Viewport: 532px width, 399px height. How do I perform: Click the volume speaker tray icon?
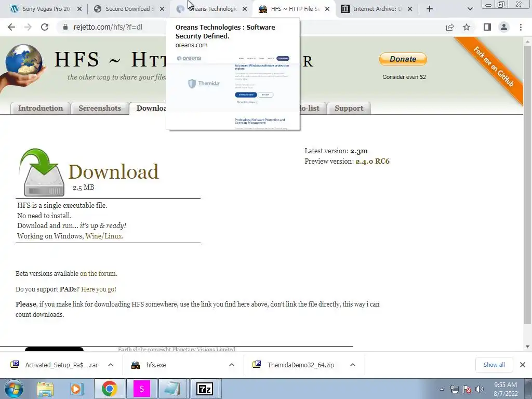click(480, 389)
